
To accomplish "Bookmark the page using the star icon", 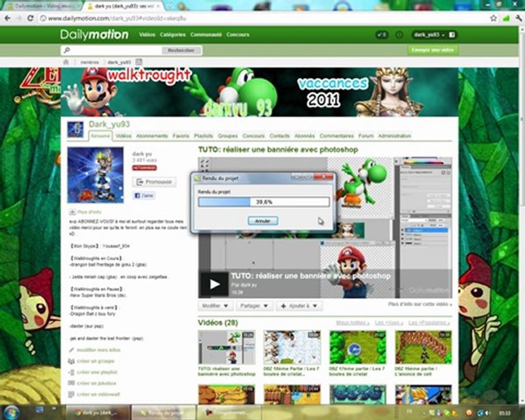I will coord(494,19).
